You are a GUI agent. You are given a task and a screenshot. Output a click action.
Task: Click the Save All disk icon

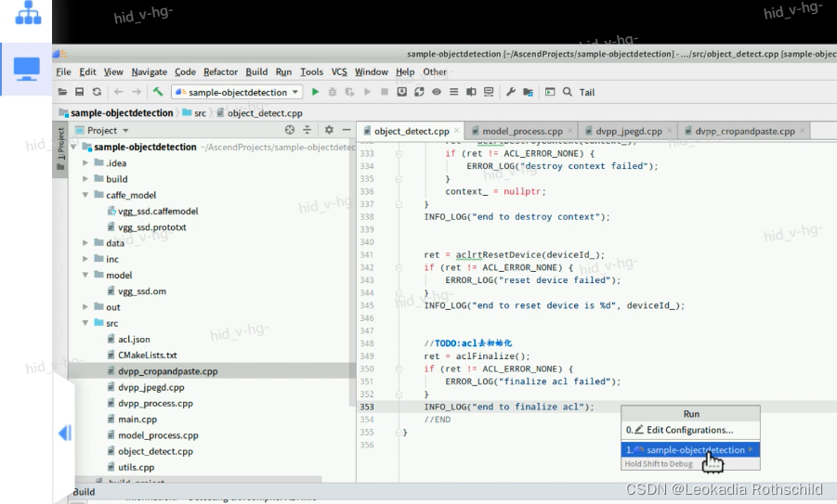80,92
